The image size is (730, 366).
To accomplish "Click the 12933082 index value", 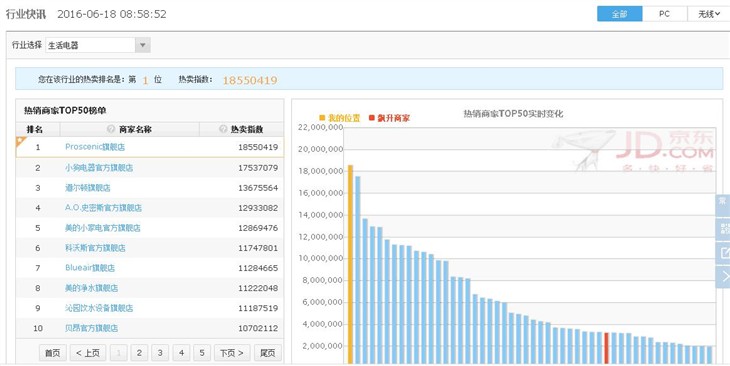I will 258,208.
